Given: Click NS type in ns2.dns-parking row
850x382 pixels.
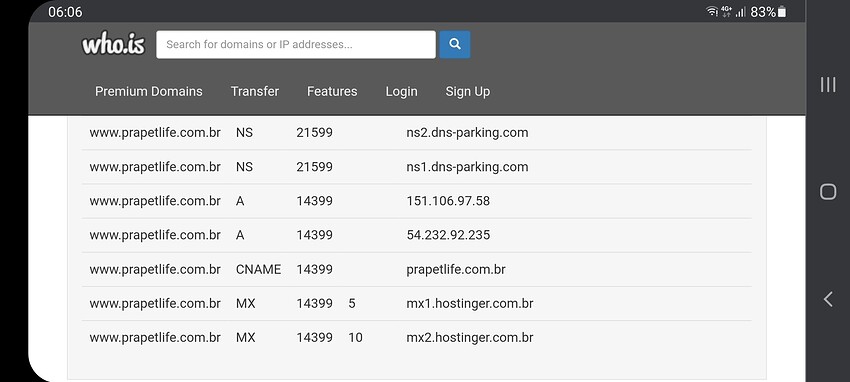Looking at the screenshot, I should click(x=244, y=133).
